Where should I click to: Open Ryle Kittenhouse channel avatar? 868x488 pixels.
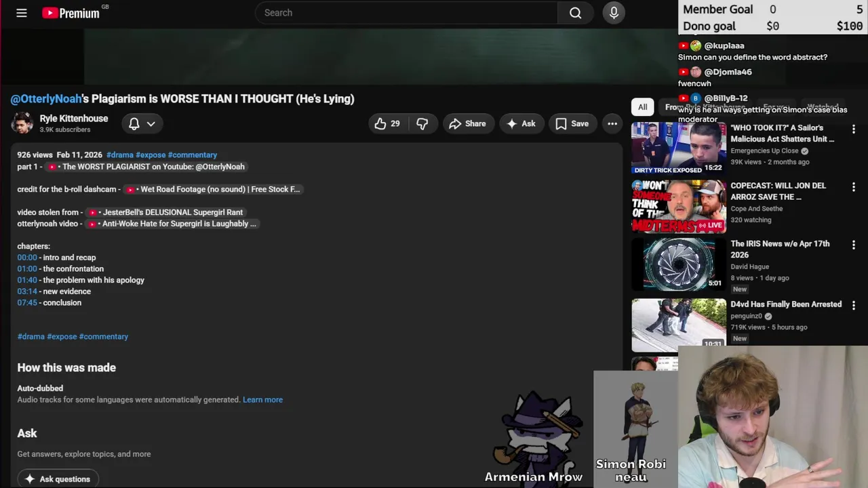(x=22, y=123)
